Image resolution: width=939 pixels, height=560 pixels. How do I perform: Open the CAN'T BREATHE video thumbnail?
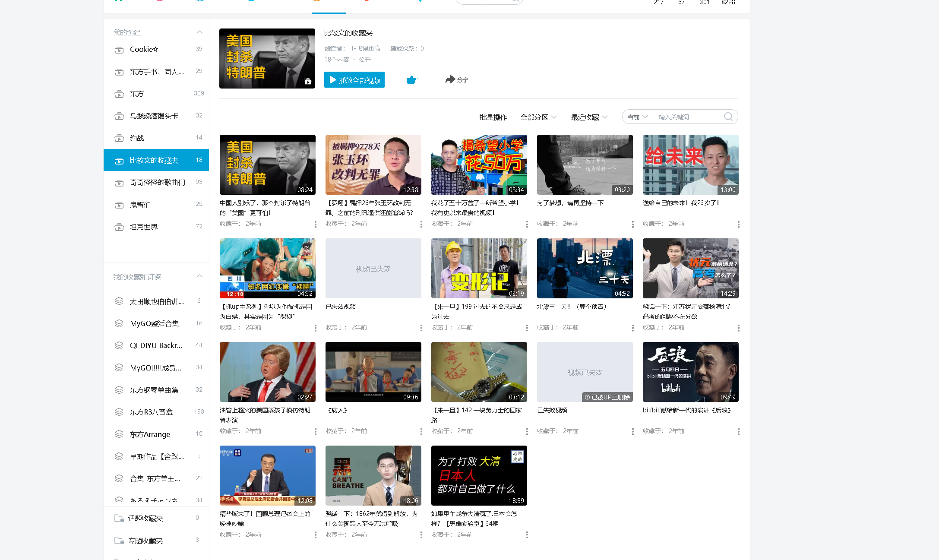(373, 475)
